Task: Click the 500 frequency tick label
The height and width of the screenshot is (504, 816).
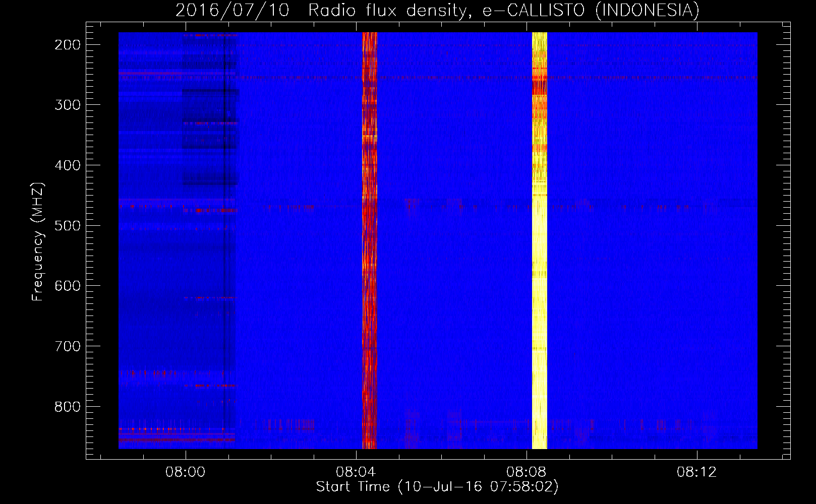Action: [x=67, y=225]
